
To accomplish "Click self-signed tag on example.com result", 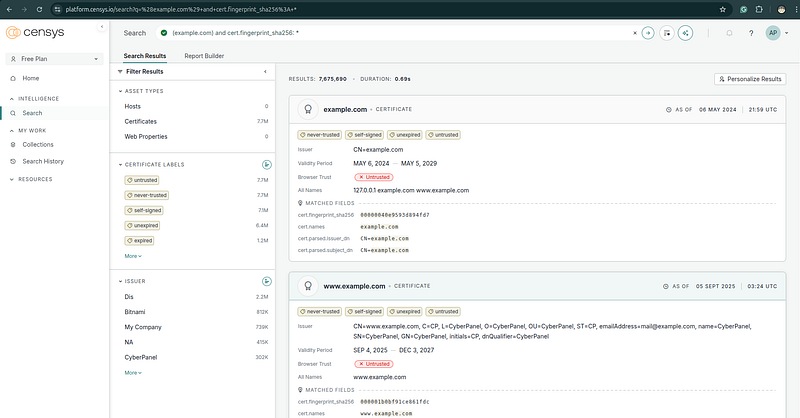I will coord(364,135).
